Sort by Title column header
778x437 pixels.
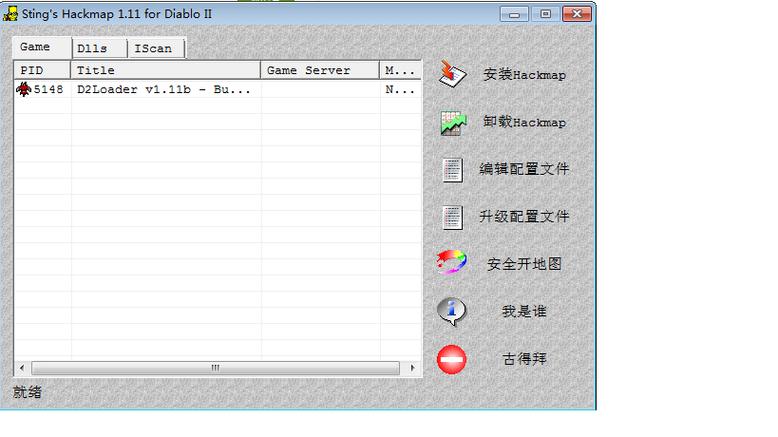[165, 71]
